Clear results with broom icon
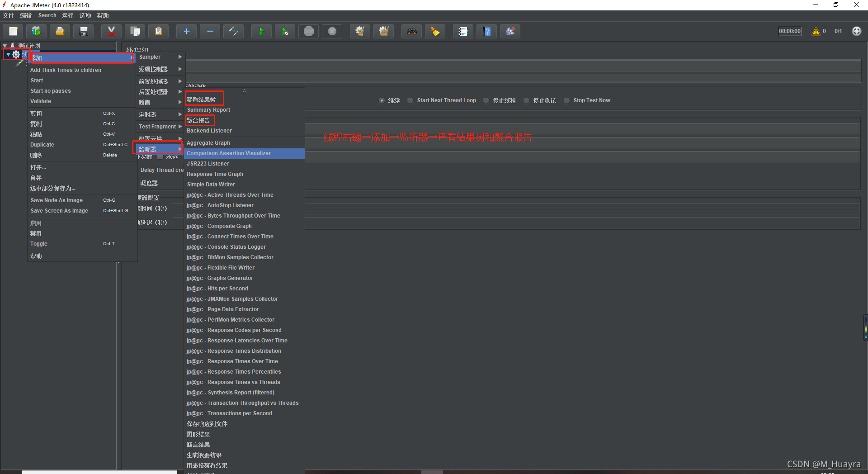The height and width of the screenshot is (474, 868). (x=360, y=31)
